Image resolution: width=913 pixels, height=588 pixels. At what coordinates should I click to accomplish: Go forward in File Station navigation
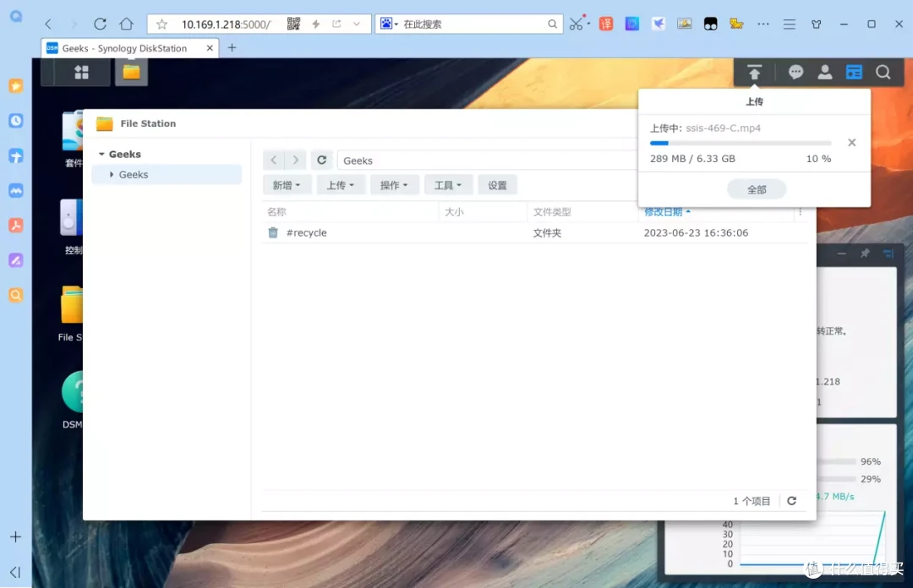295,161
